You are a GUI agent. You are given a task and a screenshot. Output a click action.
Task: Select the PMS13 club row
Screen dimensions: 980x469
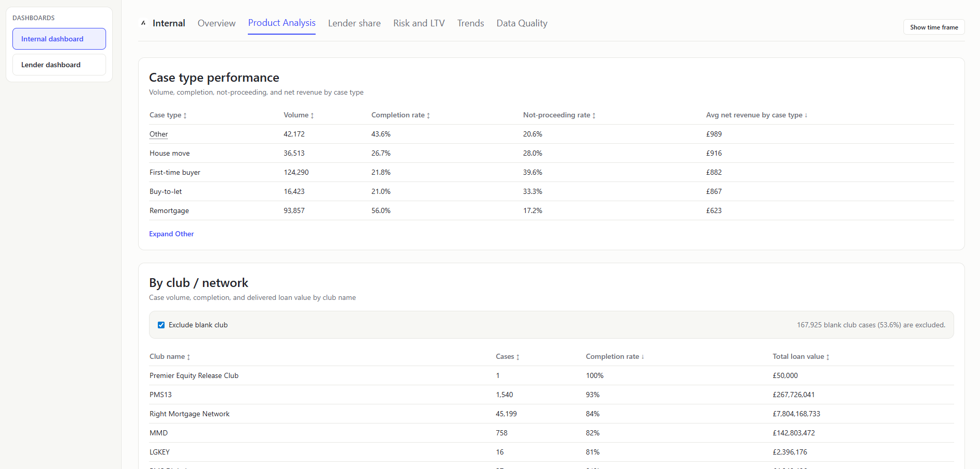(x=161, y=395)
